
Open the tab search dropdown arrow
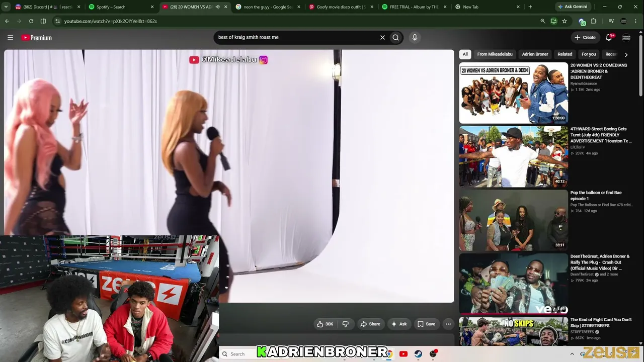point(6,7)
